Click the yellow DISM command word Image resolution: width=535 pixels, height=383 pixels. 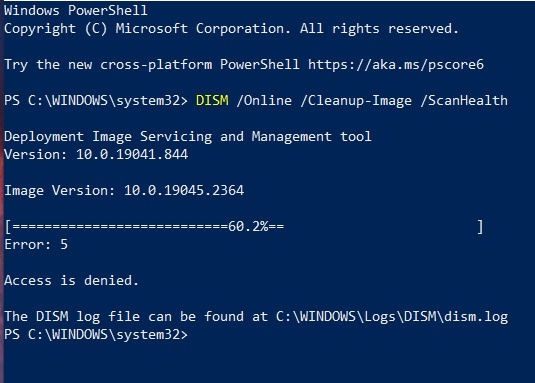(x=212, y=101)
